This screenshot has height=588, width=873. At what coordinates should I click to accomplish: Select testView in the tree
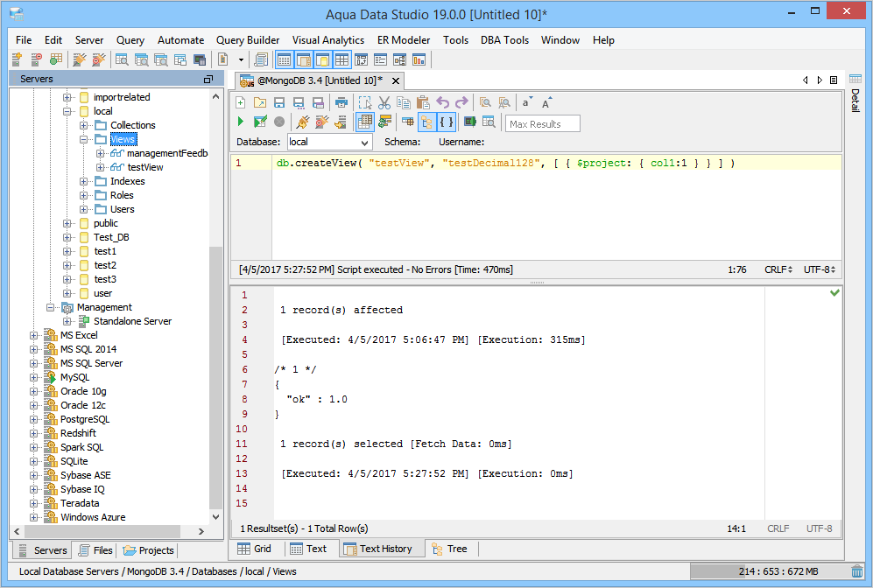tap(145, 167)
